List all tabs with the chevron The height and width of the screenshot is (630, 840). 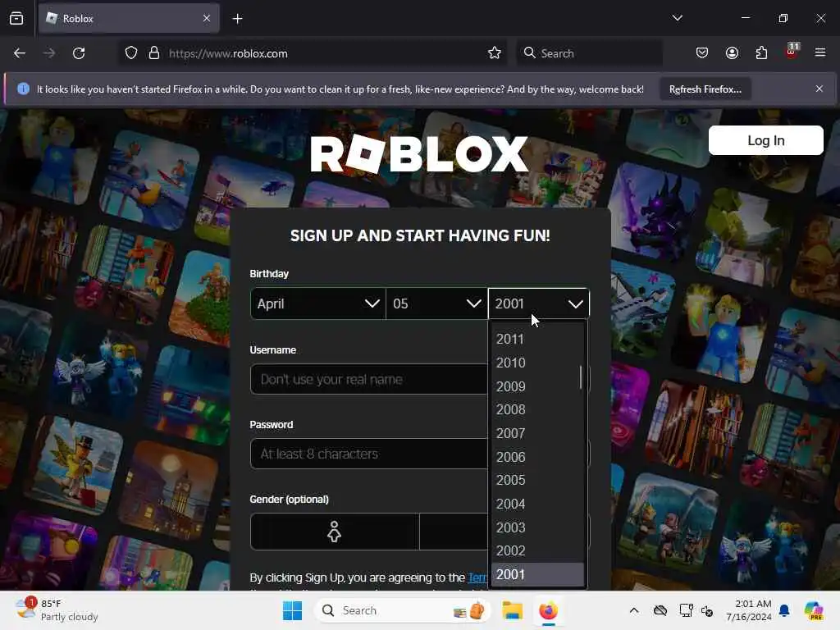(677, 18)
